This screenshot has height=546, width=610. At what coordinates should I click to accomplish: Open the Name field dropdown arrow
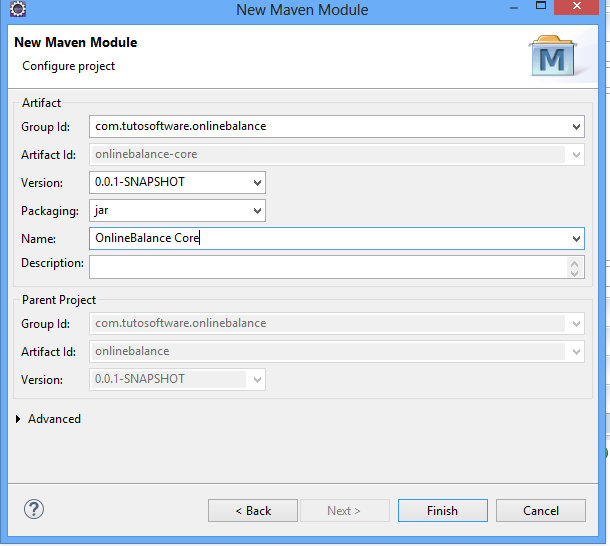tap(576, 239)
